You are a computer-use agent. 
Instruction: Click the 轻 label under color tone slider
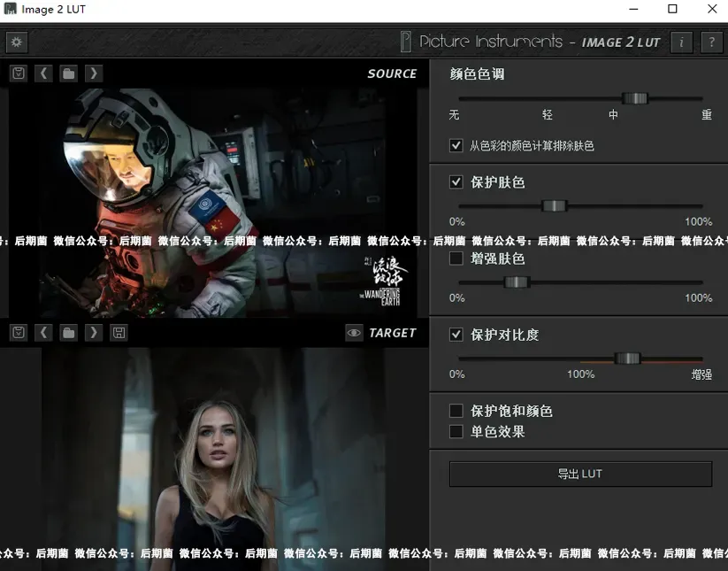pyautogui.click(x=548, y=115)
